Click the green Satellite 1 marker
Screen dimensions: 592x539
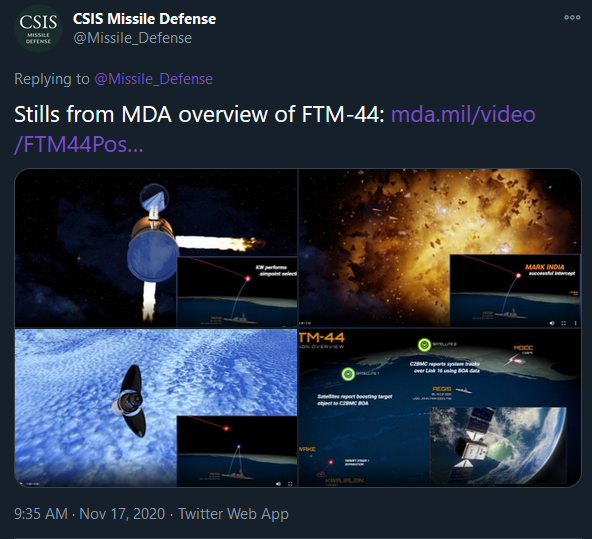click(x=348, y=374)
